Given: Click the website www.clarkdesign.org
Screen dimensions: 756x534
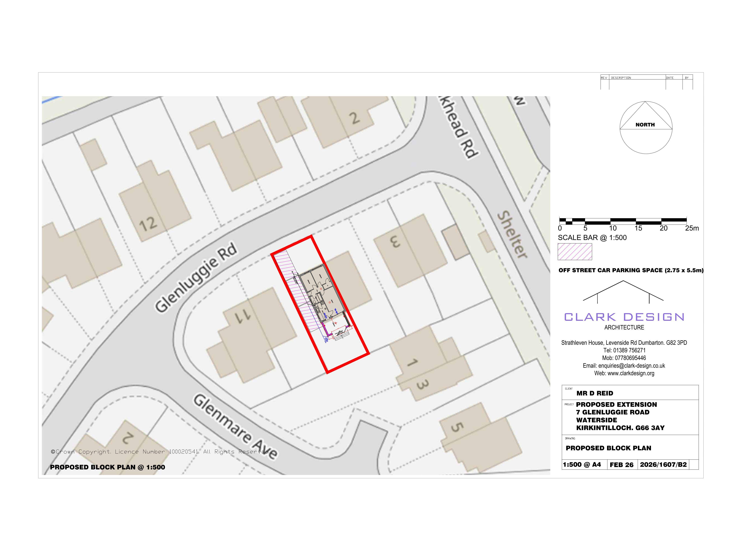Looking at the screenshot, I should [x=624, y=373].
